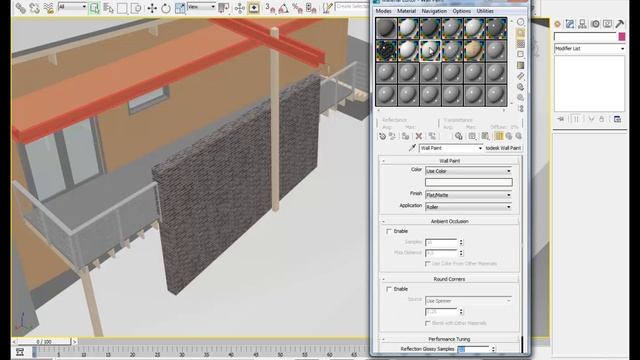Viewport: 640px width, 360px height.
Task: Open Material Editor Options icon
Action: [x=521, y=87]
